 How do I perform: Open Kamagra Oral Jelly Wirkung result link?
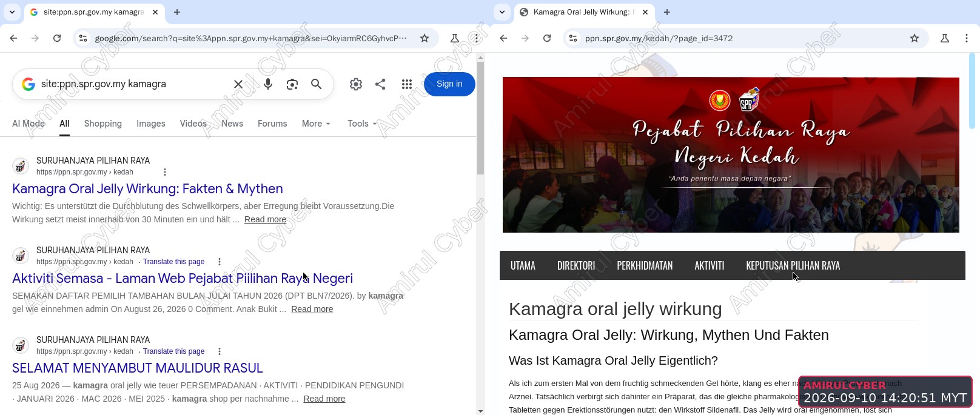click(x=147, y=188)
